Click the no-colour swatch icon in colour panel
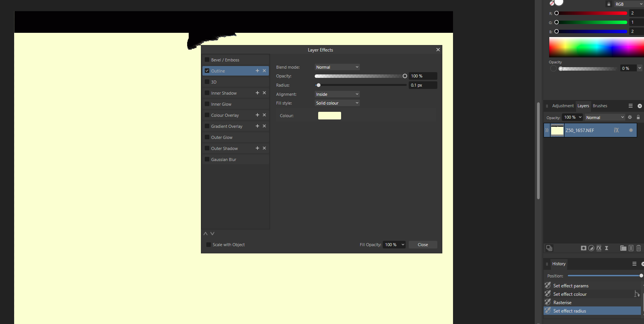This screenshot has width=644, height=324. click(552, 3)
